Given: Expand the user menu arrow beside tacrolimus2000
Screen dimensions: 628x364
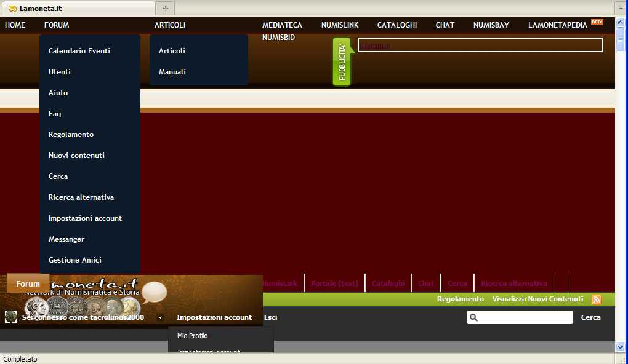Looking at the screenshot, I should click(x=160, y=318).
